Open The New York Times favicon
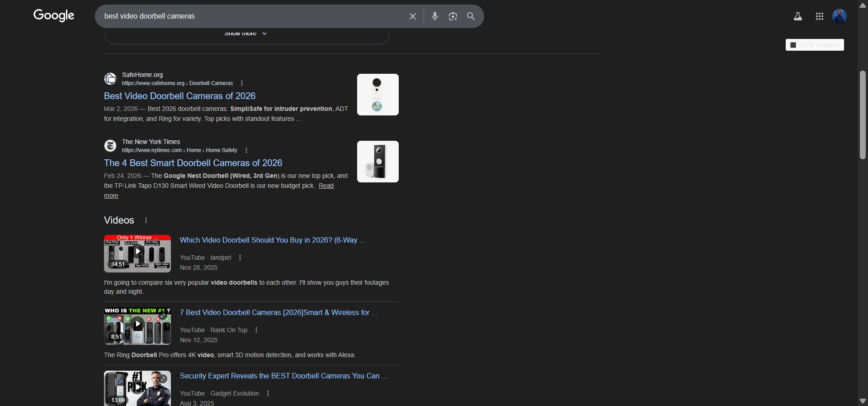The image size is (868, 406). [x=110, y=146]
